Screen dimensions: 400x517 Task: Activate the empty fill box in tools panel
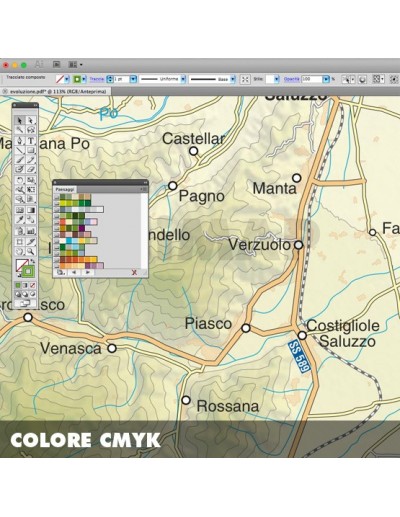[x=21, y=265]
